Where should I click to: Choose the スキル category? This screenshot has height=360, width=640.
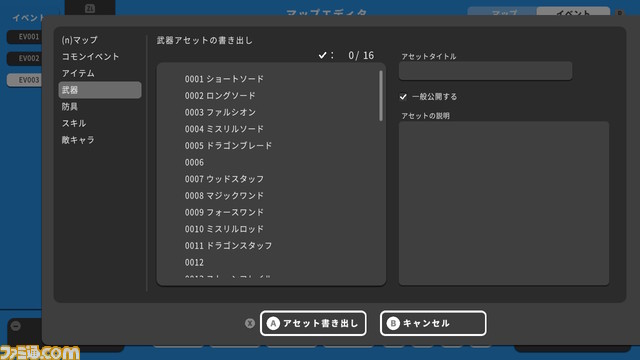74,123
